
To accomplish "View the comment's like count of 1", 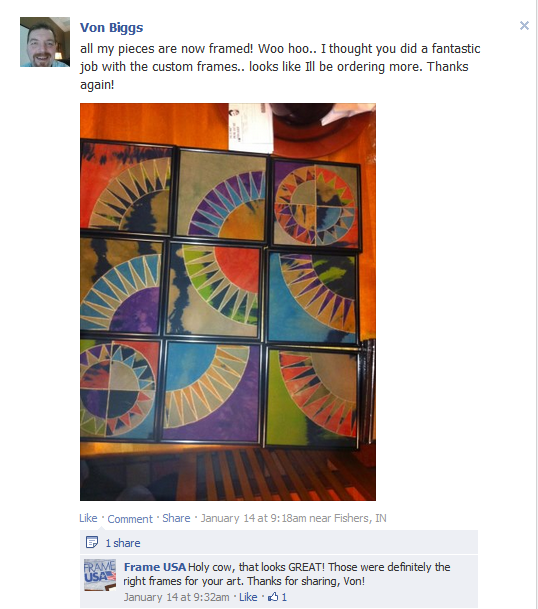I will (284, 597).
